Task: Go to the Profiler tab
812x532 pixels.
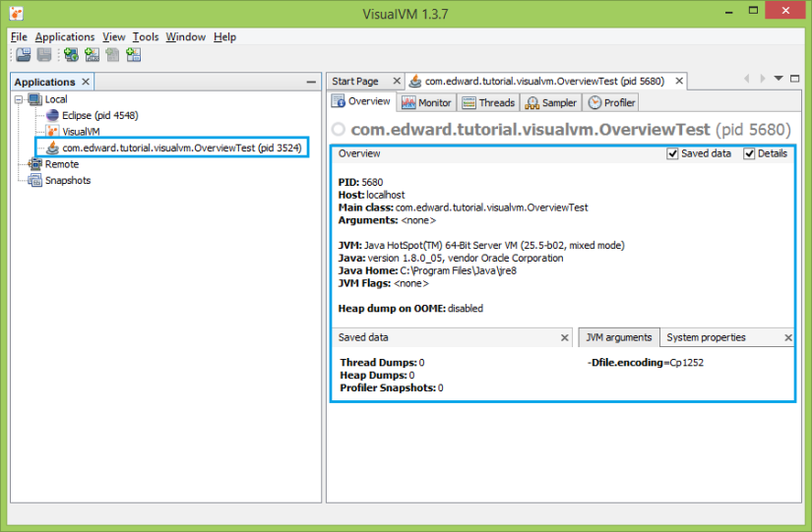Action: tap(611, 102)
